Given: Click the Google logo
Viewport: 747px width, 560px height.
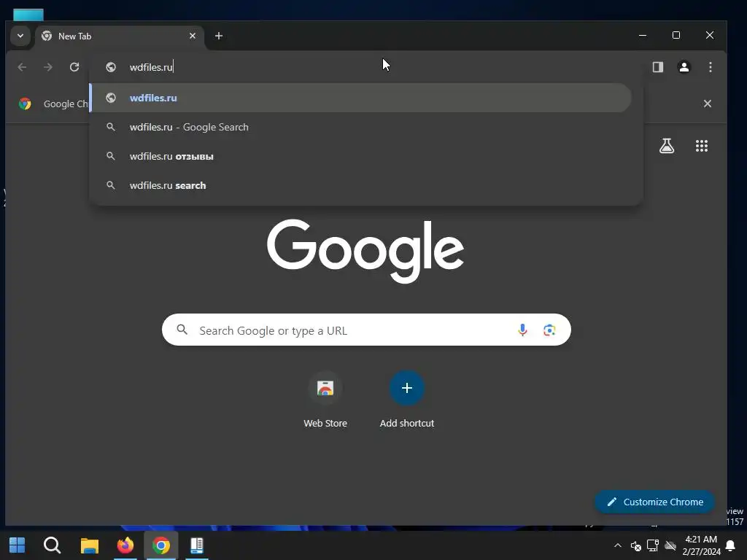Looking at the screenshot, I should (365, 251).
